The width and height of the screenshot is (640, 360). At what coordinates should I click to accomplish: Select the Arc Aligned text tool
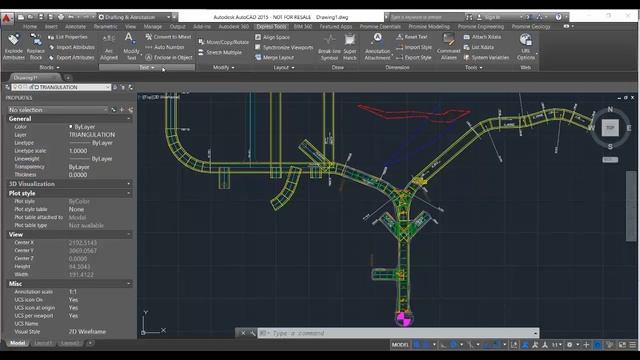[109, 47]
